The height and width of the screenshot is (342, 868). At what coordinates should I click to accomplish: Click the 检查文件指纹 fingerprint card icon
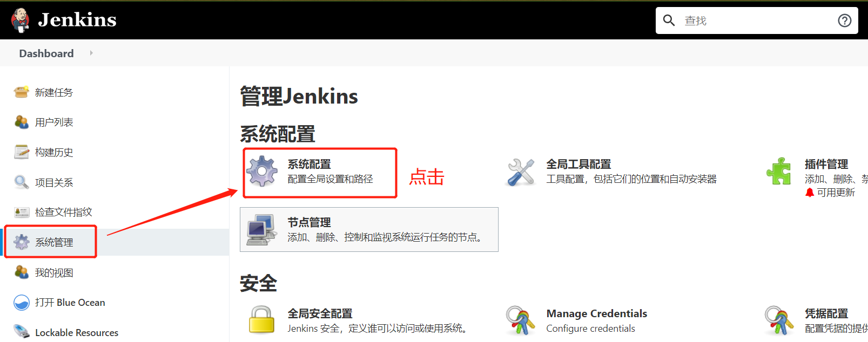(x=22, y=212)
